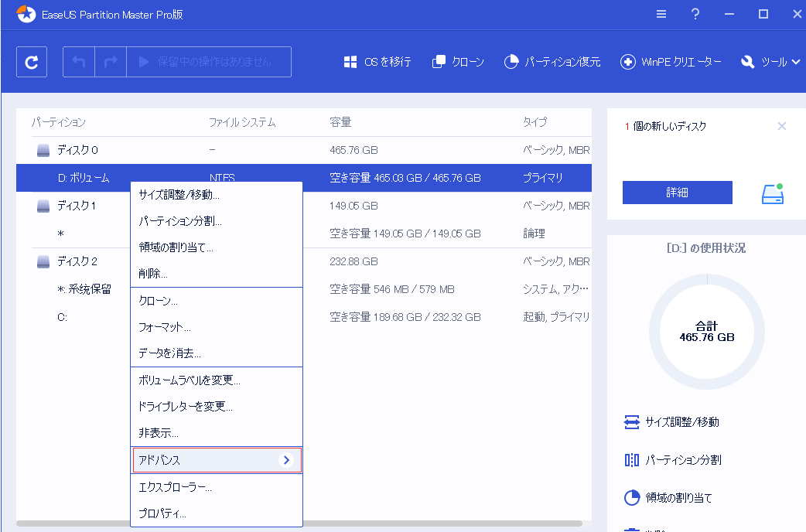Click the refresh disks icon
Screen dimensions: 806x532
31,61
